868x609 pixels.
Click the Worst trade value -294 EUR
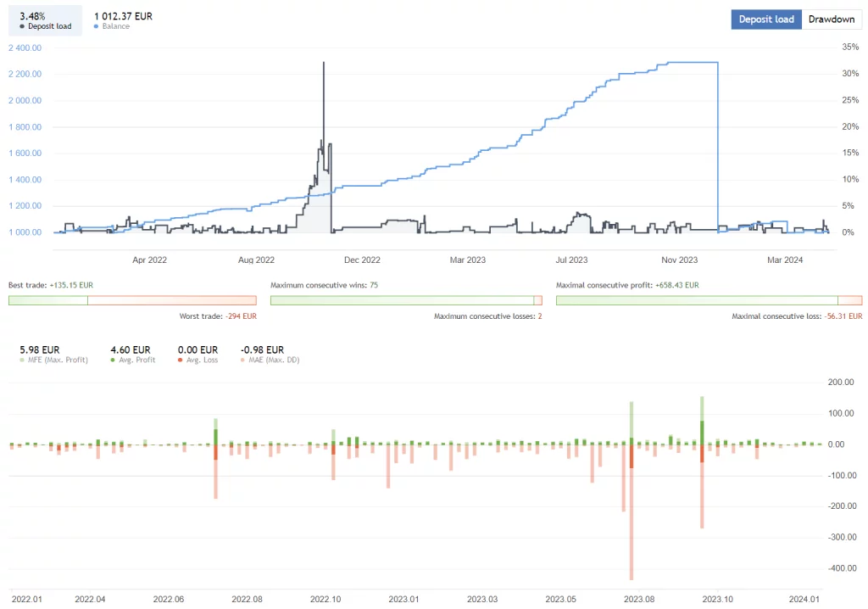(242, 316)
